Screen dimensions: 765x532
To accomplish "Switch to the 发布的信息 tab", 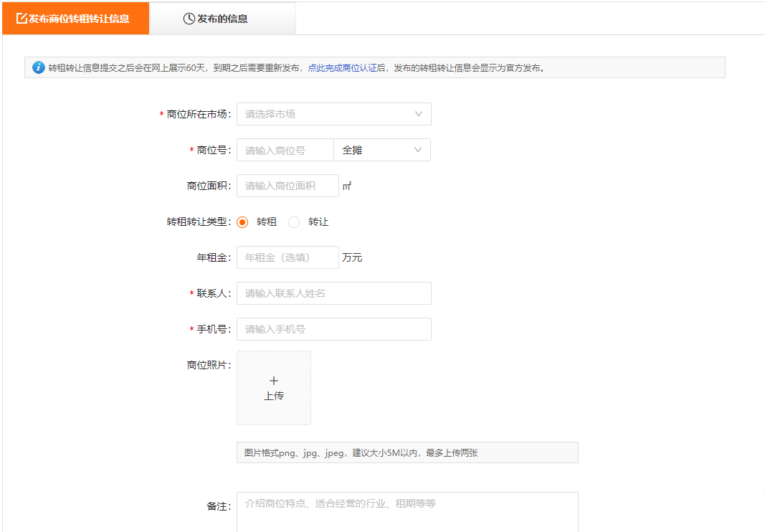I will pos(222,19).
